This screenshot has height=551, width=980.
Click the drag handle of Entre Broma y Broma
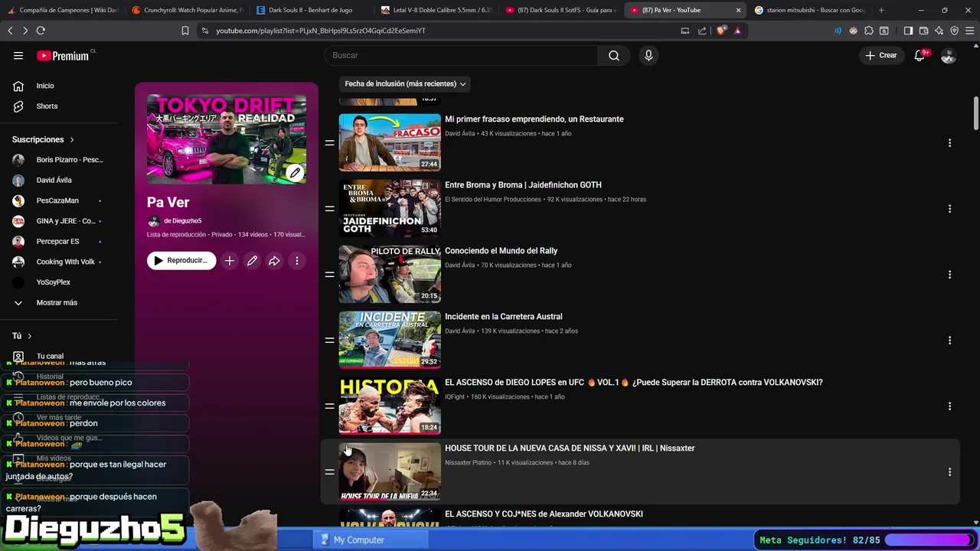pos(329,208)
